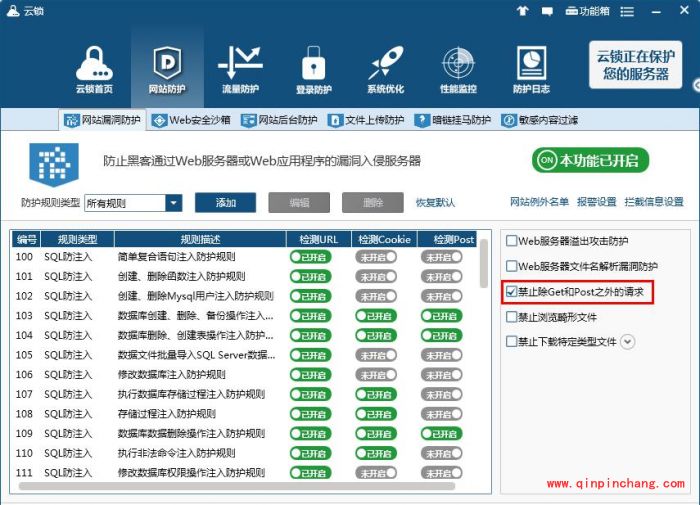Viewport: 700px width, 505px height.
Task: Toggle 检测Cookie switch for rule 103
Action: (376, 316)
